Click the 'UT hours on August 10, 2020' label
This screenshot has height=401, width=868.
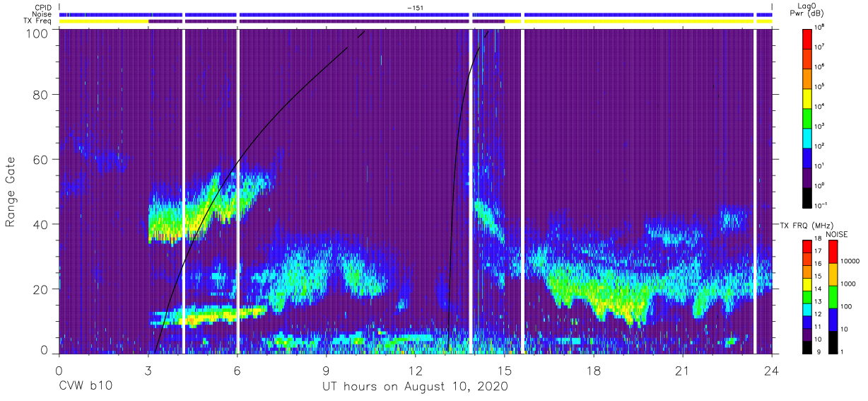[x=415, y=386]
